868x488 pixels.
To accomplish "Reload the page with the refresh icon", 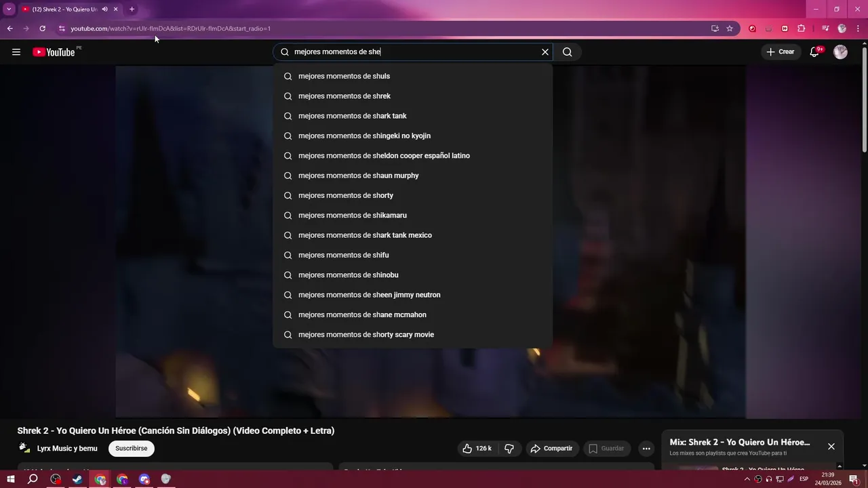I will (42, 28).
